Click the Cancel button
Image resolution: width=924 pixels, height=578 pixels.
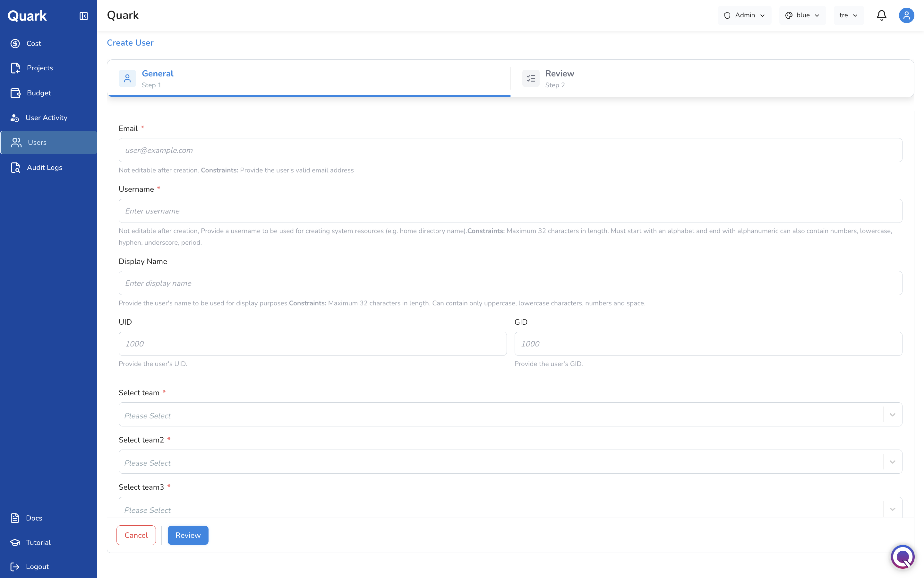point(136,535)
